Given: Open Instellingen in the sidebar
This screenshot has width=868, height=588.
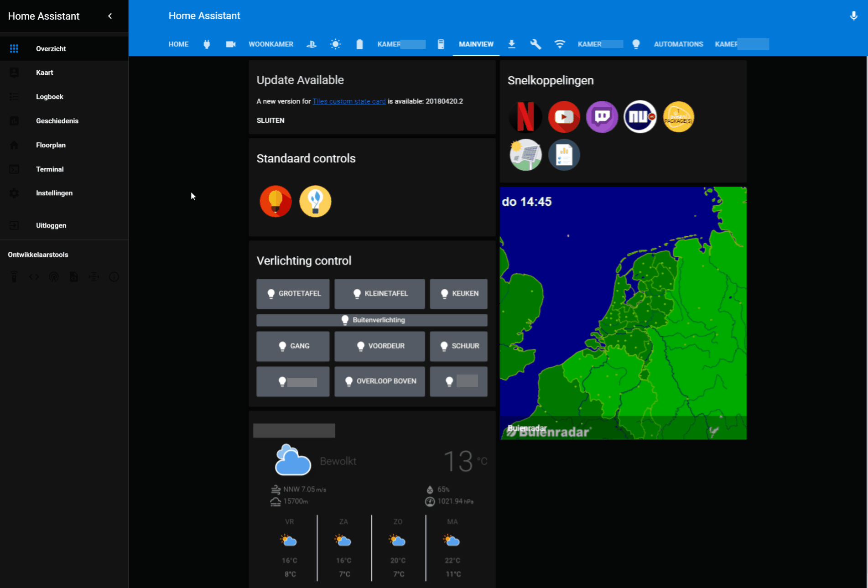Looking at the screenshot, I should click(64, 193).
